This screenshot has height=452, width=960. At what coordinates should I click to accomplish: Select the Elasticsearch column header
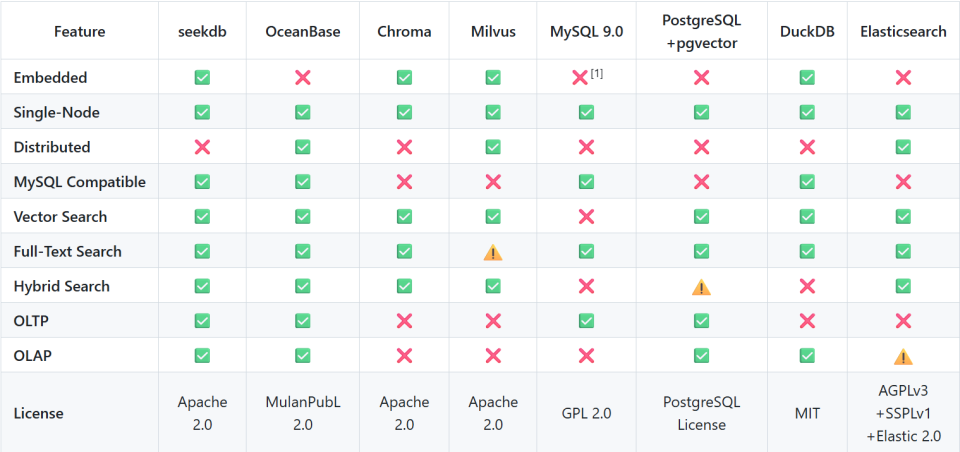click(x=903, y=31)
